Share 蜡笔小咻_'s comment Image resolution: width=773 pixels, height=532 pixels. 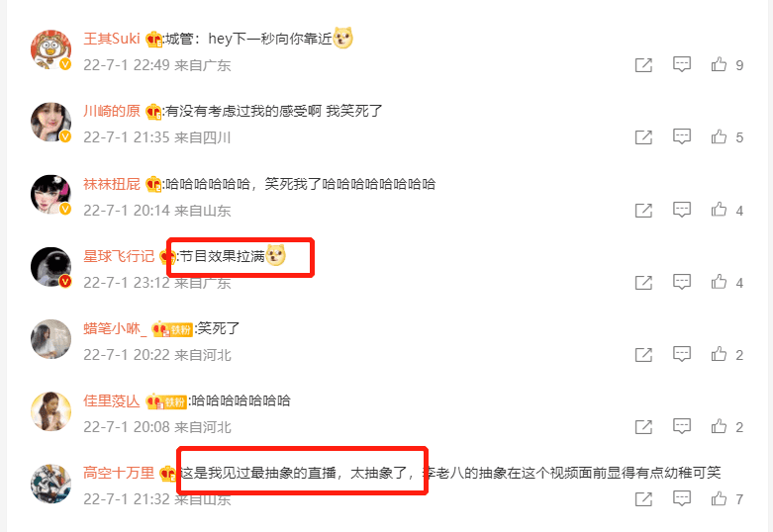coord(644,354)
